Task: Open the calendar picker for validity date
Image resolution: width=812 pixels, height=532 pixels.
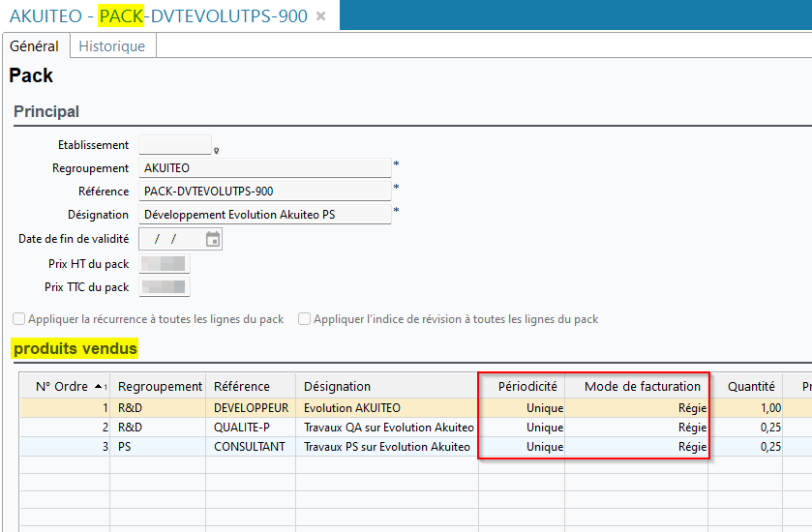Action: point(213,239)
